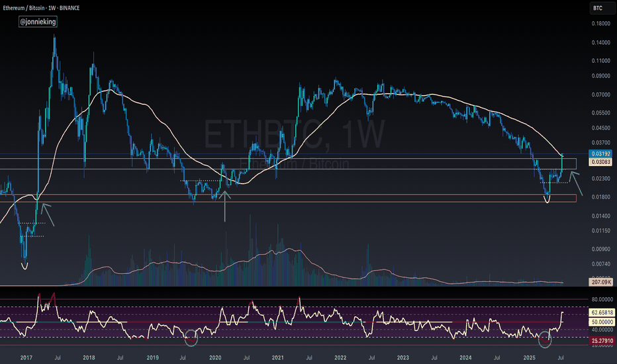Click the Ethereum / Bitcoin 1W BINANCE title

coord(41,8)
